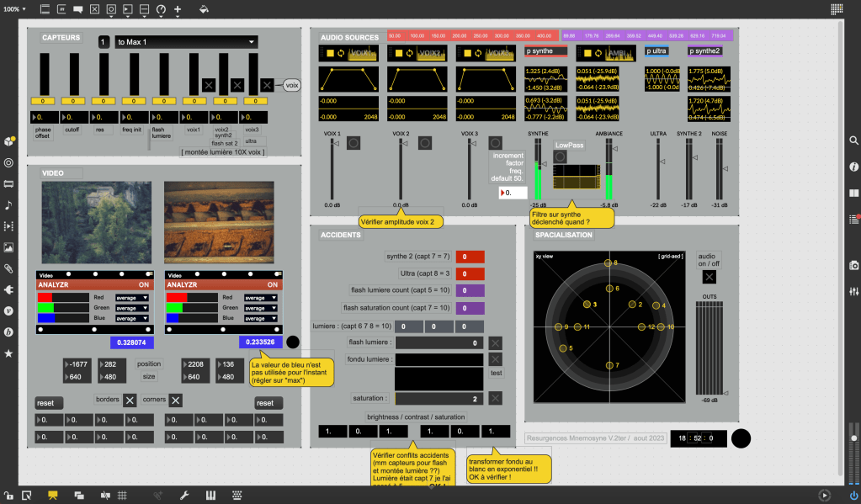This screenshot has width=861, height=504.
Task: Toggle the audio on / off checkbox
Action: tap(710, 277)
